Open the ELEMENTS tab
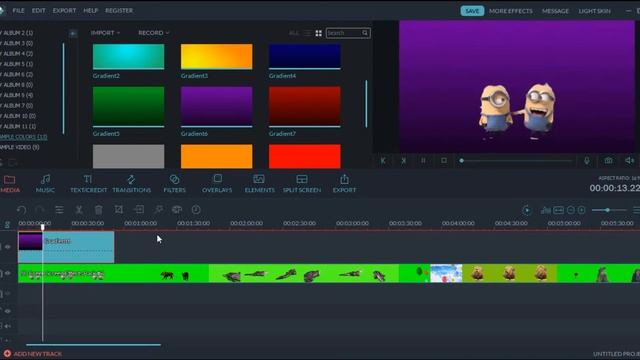Image resolution: width=640 pixels, height=360 pixels. click(260, 183)
